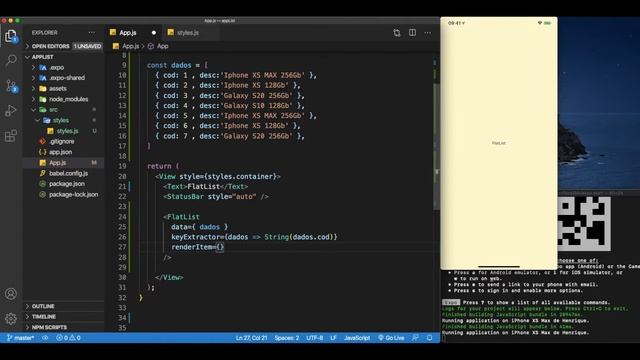The height and width of the screenshot is (360, 640).
Task: Open styles.js in the explorer tree
Action: point(67,131)
